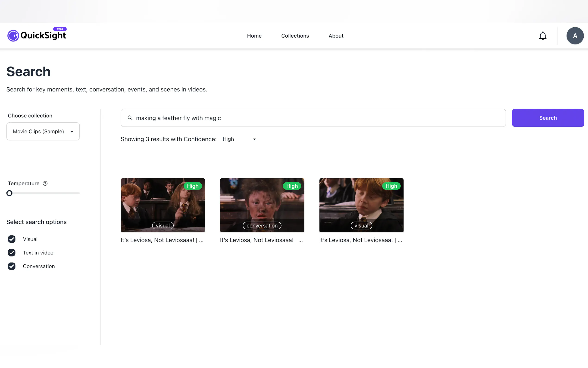Toggle the Text in video checkbox

12,253
